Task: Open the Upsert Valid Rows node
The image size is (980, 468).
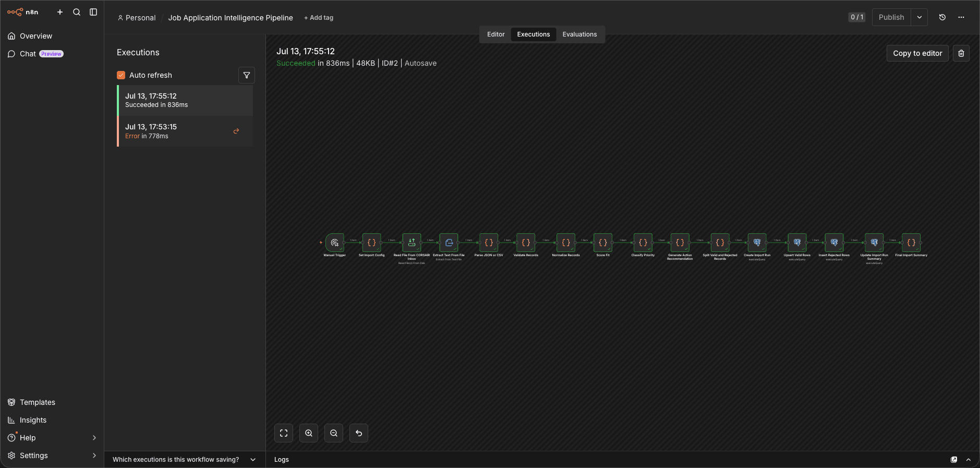Action: [x=797, y=243]
